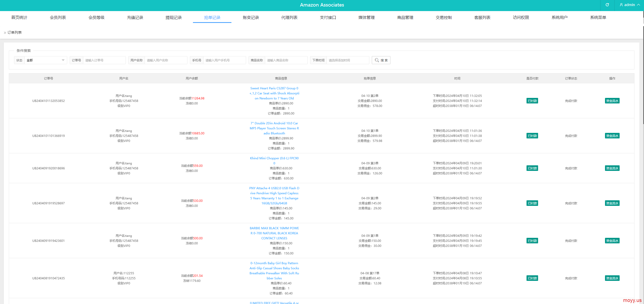Open the admin user menu
Screen dimensions: 644x304
[630, 5]
